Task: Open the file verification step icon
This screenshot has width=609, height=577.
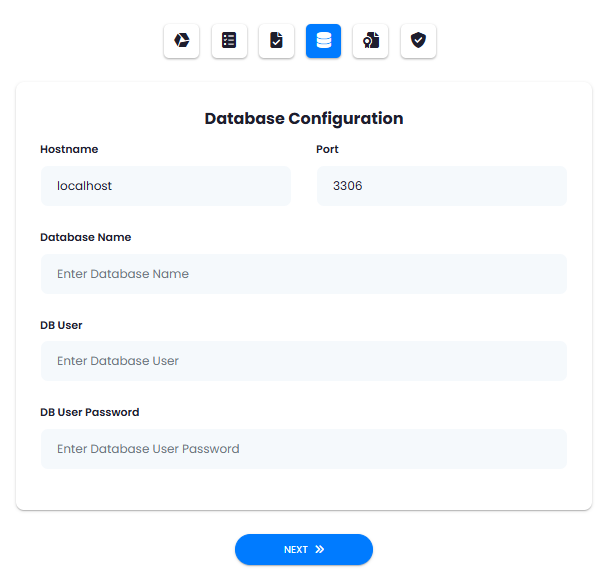Action: coord(276,41)
